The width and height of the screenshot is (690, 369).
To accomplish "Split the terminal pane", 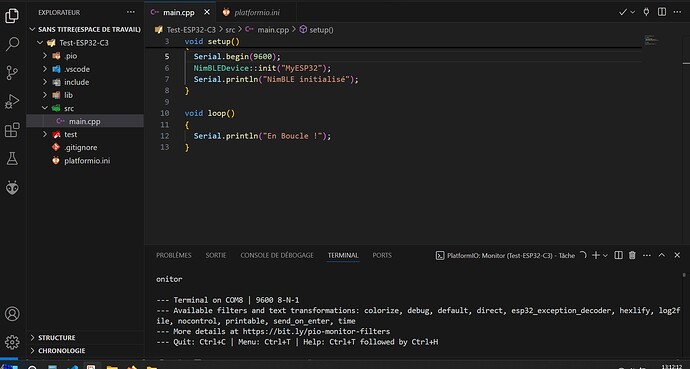I will [x=618, y=255].
